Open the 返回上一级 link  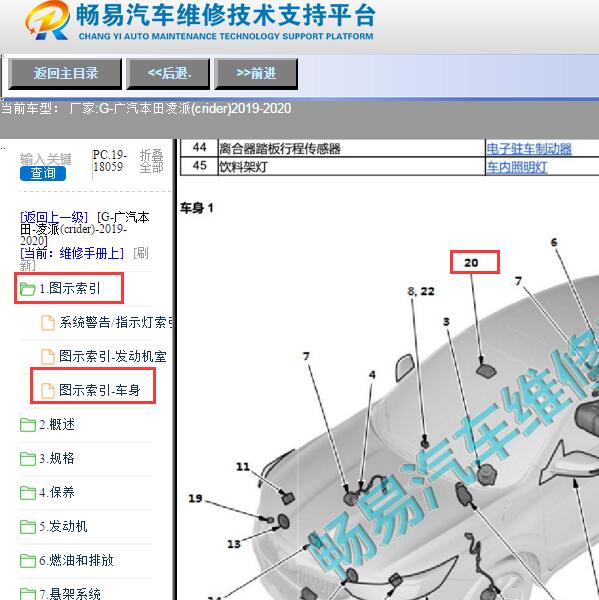click(54, 217)
